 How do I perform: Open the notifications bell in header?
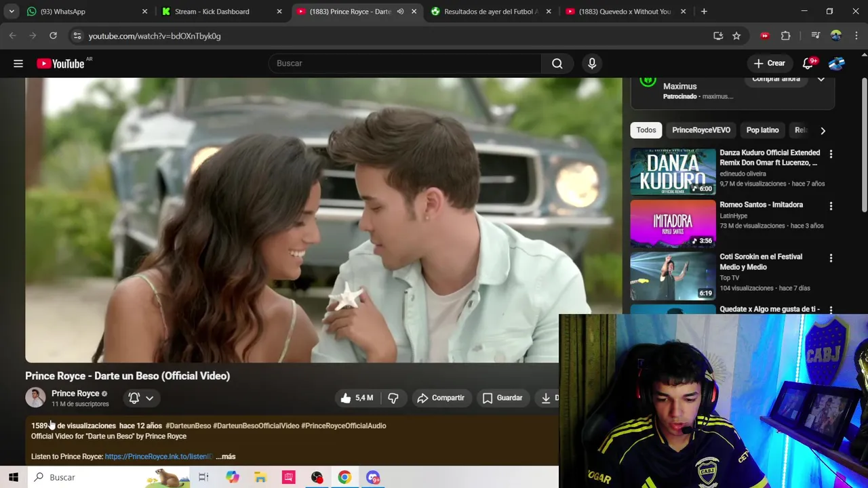[808, 64]
